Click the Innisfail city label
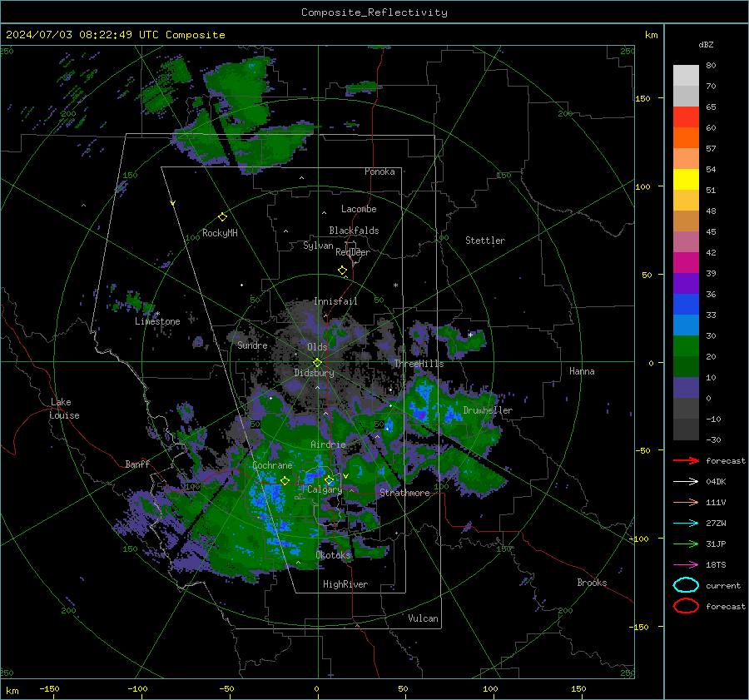The width and height of the screenshot is (749, 700). click(x=335, y=301)
